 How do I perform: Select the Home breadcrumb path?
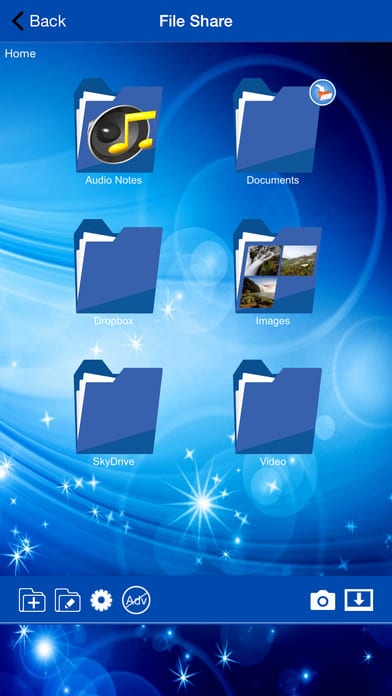20,54
